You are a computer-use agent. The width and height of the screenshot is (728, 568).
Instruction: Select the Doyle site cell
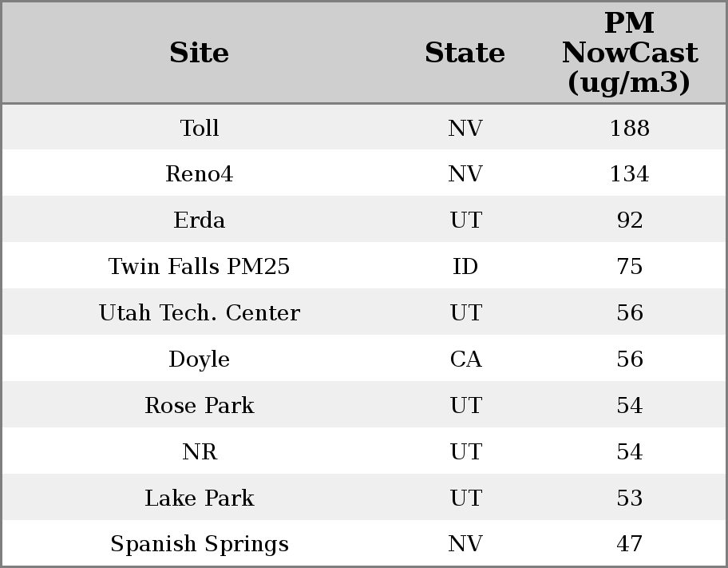tap(199, 359)
